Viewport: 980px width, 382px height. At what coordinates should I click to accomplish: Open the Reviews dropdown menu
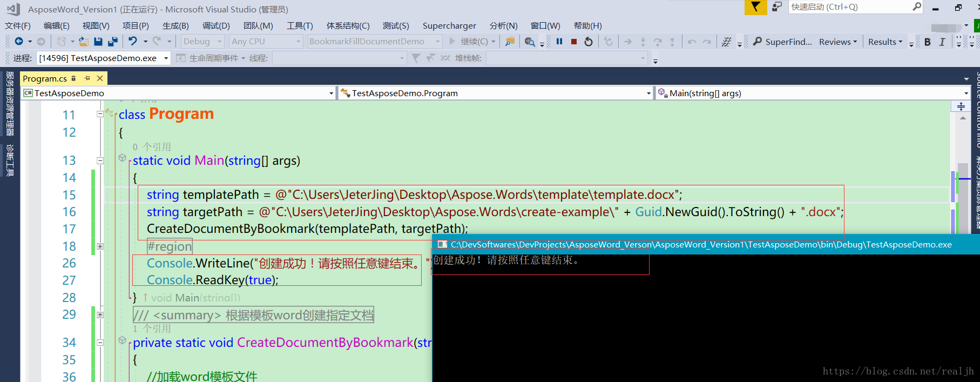click(x=837, y=42)
